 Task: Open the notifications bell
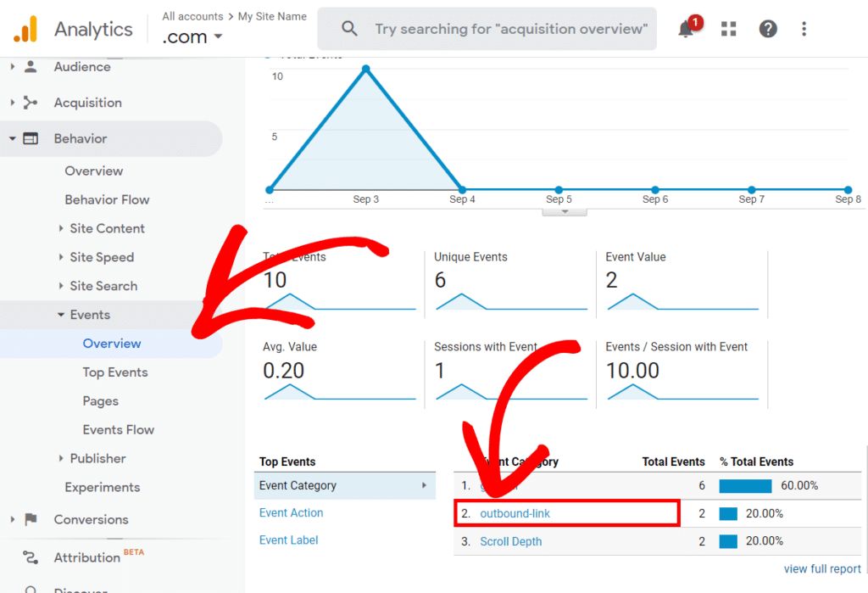687,29
